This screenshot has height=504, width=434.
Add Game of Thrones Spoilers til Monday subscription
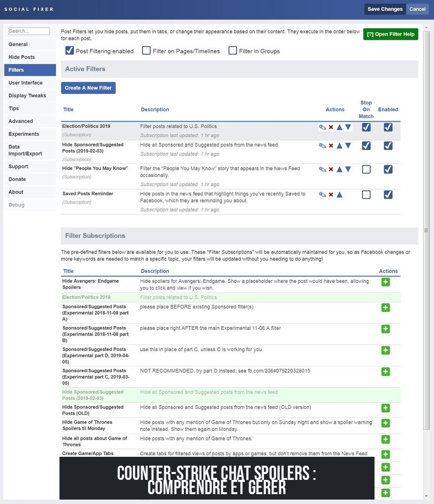point(385,423)
